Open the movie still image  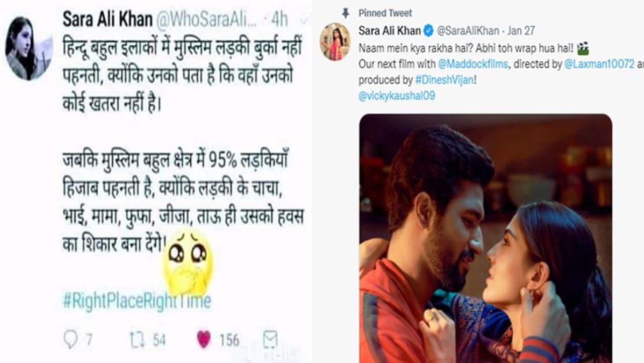pos(486,238)
